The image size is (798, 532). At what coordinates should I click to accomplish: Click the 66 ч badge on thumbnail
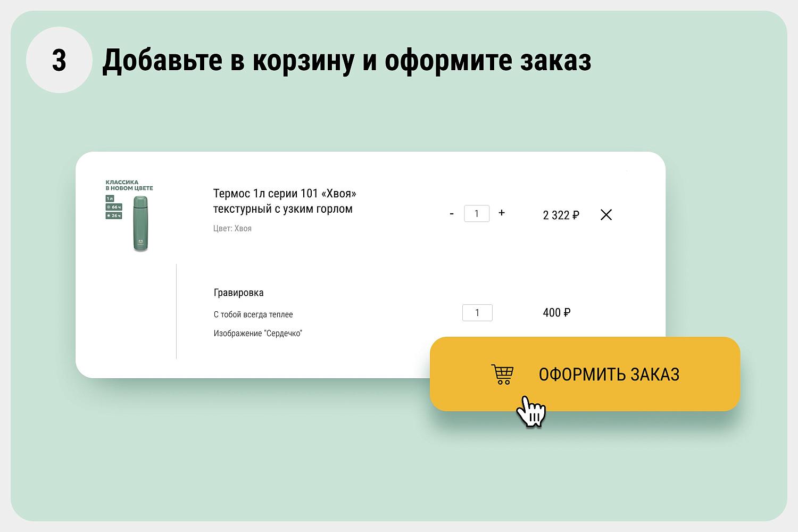(x=114, y=207)
